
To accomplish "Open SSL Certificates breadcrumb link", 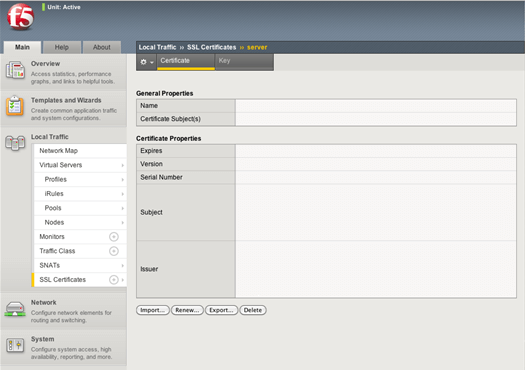I will 211,47.
